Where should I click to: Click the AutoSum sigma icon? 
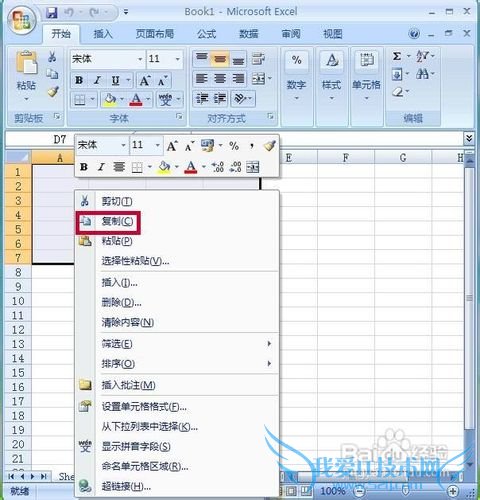396,56
